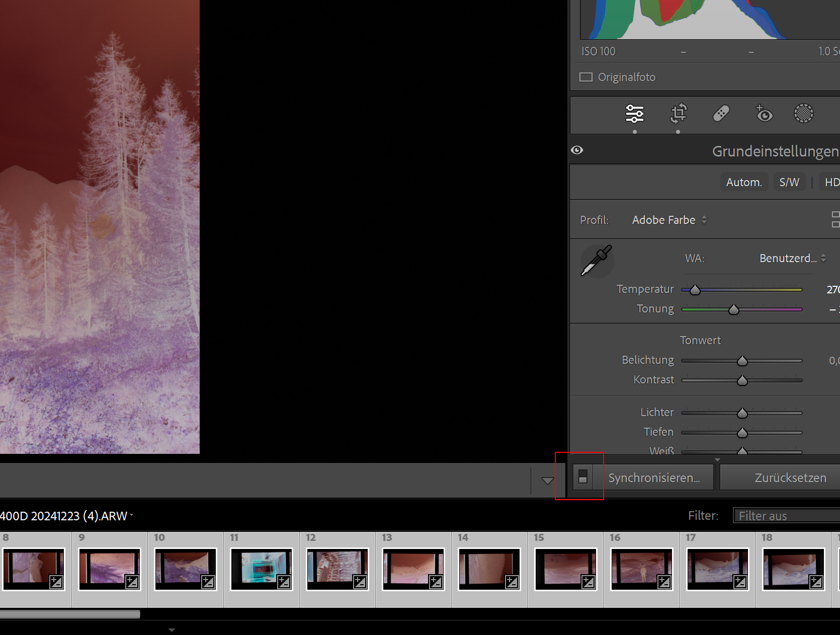Click the develop badge on thumbnail 16
Viewport: 840px width, 635px height.
click(664, 582)
